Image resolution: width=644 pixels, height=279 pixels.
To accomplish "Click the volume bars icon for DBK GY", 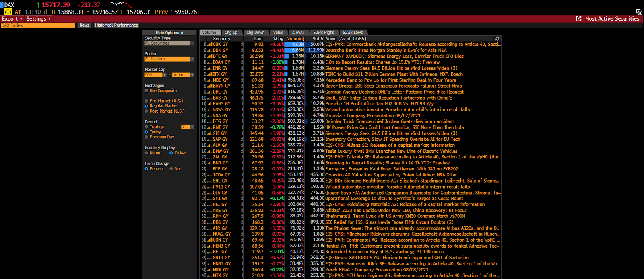I will (210, 51).
